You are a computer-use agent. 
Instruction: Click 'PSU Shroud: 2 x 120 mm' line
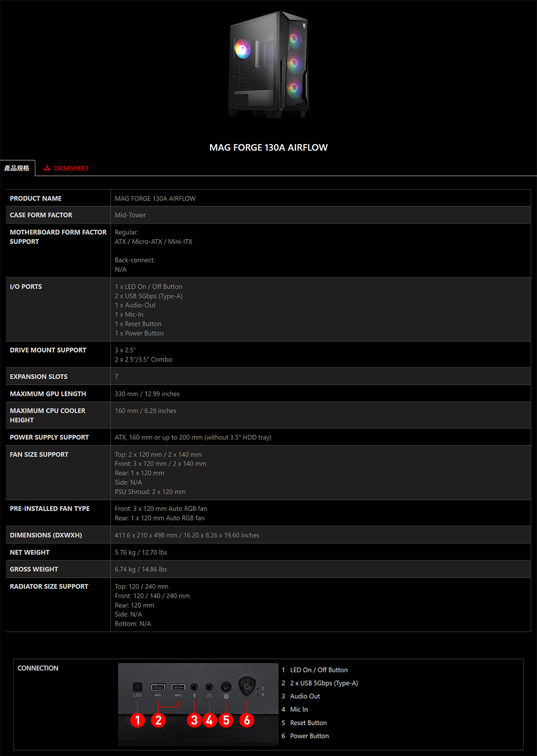coord(150,492)
